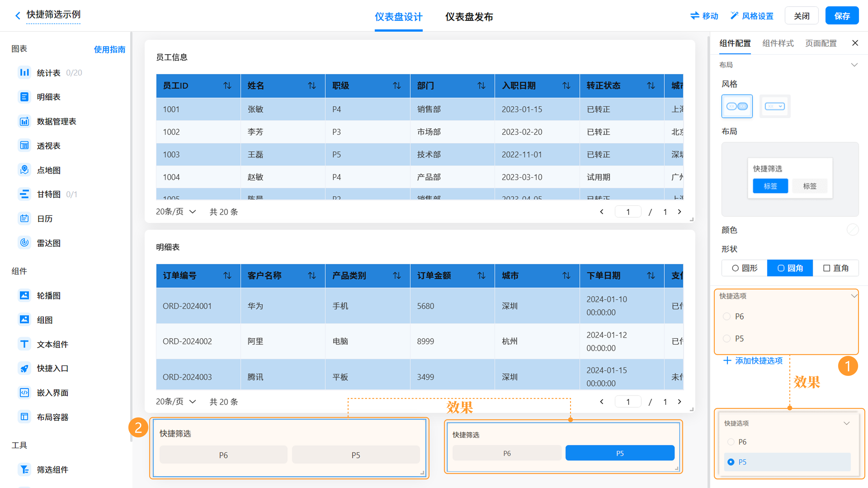Select the P5 radio in the first 快捷选项 list
The width and height of the screenshot is (868, 488).
tap(727, 338)
